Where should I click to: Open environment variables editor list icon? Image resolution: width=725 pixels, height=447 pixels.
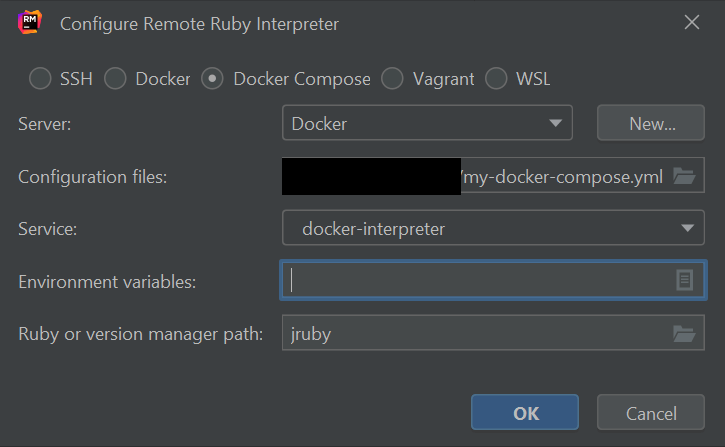684,281
